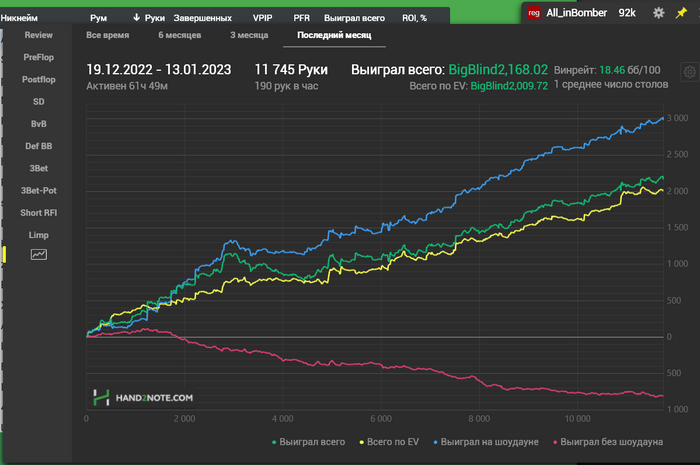The height and width of the screenshot is (465, 700).
Task: Sort by Руки column header
Action: click(x=154, y=18)
